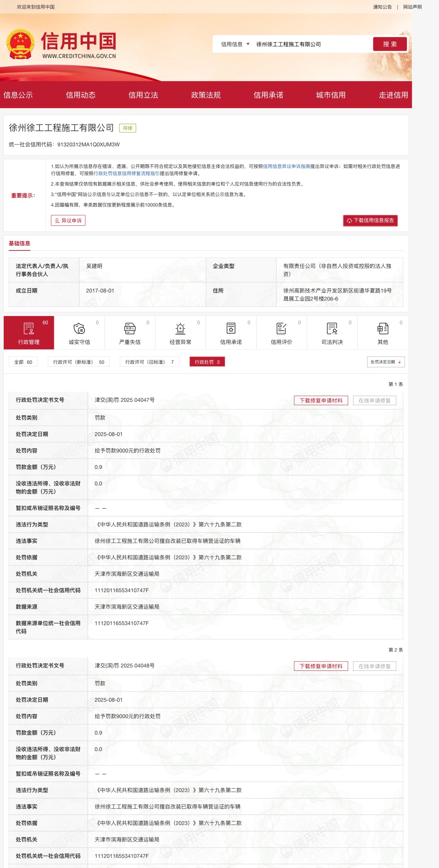
Task: Open the 通知公告 link at top
Action: coord(382,7)
